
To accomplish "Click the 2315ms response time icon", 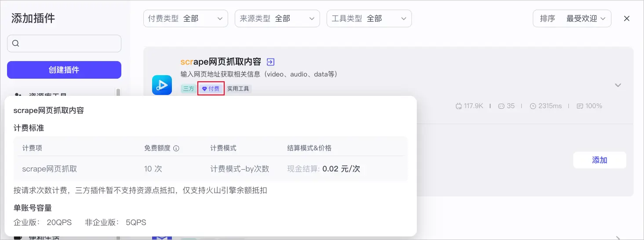I will [x=533, y=106].
